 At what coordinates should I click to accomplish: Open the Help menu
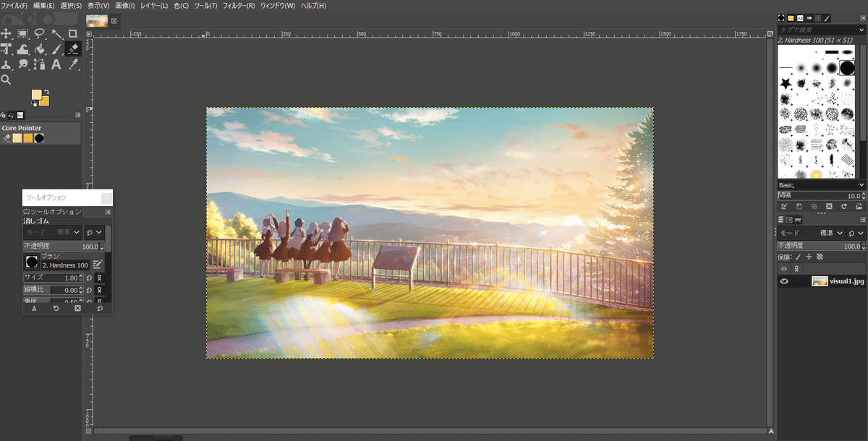(x=312, y=6)
